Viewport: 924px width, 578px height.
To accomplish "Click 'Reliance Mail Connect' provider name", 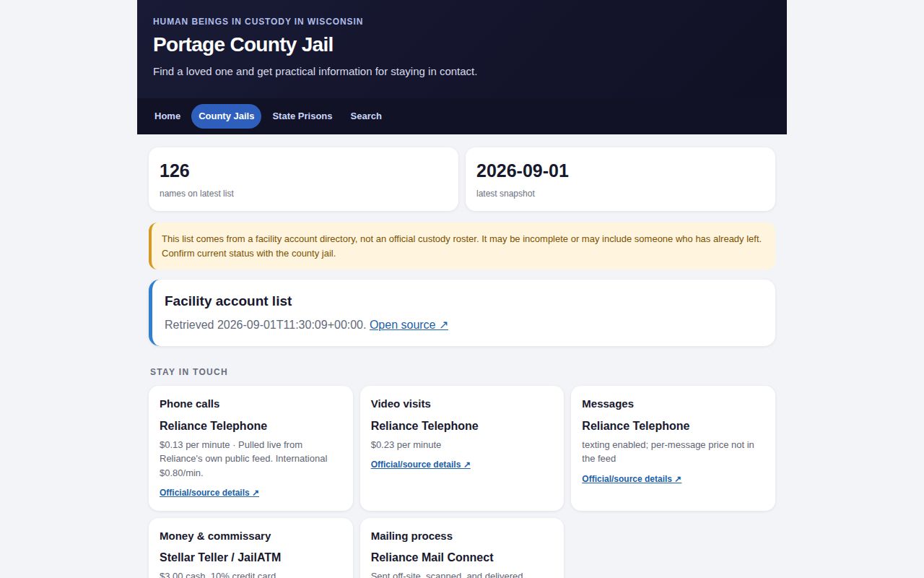I will (x=432, y=558).
